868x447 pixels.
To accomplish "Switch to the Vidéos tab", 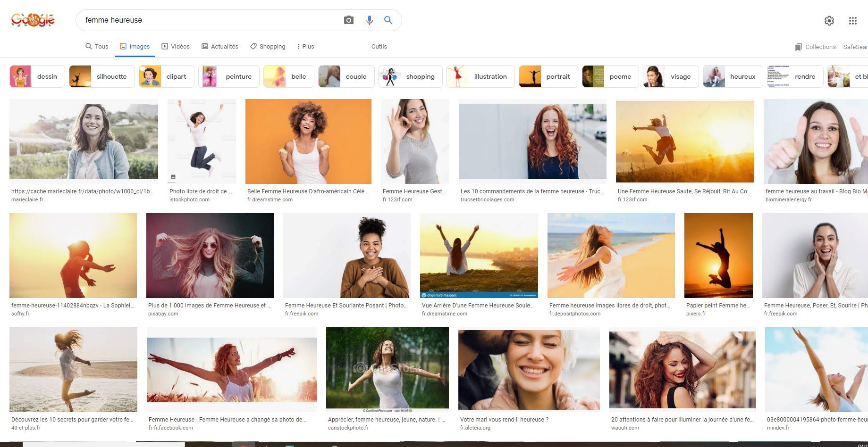I will 176,47.
